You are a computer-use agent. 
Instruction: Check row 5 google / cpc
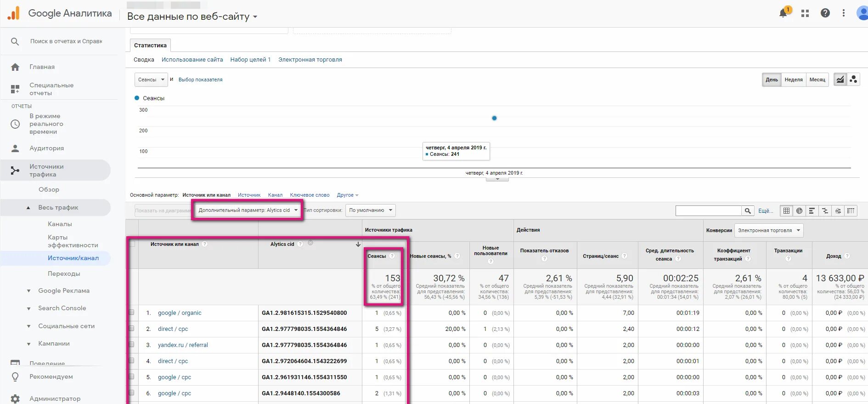tap(132, 377)
